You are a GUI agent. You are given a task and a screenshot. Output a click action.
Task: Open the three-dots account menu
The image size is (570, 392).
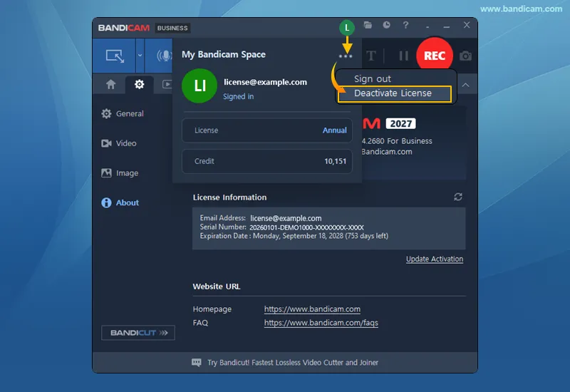tap(346, 56)
